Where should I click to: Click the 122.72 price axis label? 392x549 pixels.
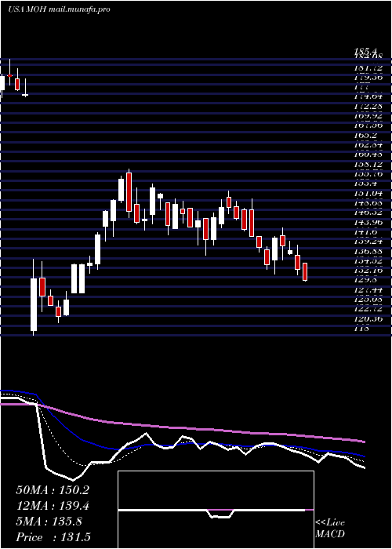368,310
